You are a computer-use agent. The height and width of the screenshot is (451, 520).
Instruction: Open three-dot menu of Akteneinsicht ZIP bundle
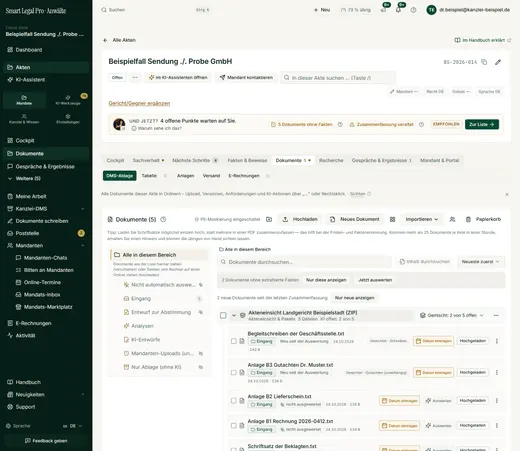pyautogui.click(x=496, y=315)
